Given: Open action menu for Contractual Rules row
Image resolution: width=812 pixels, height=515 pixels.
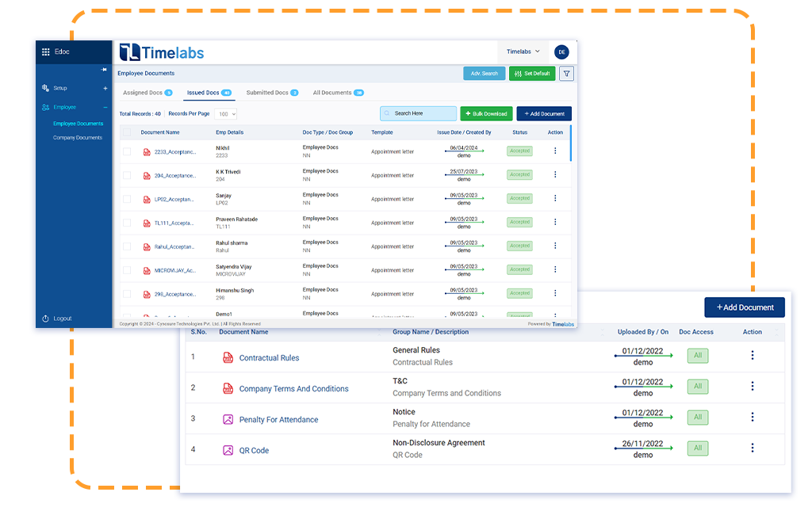Looking at the screenshot, I should click(753, 355).
